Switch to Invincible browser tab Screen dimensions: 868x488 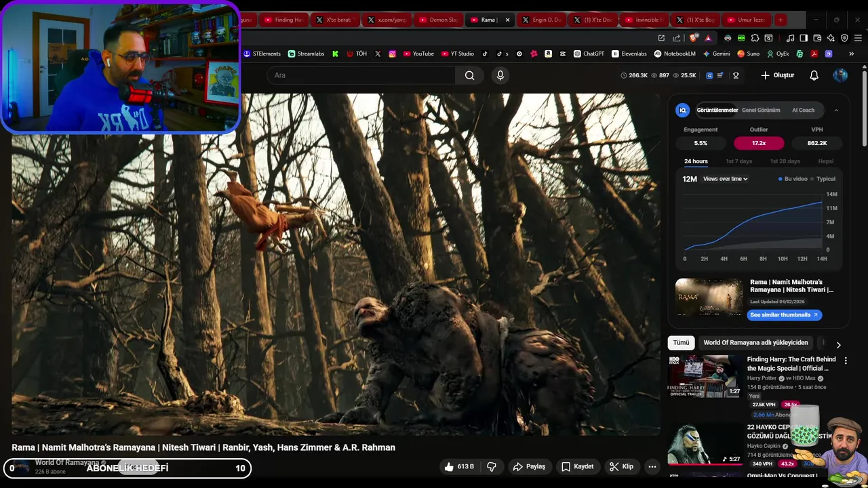(644, 20)
